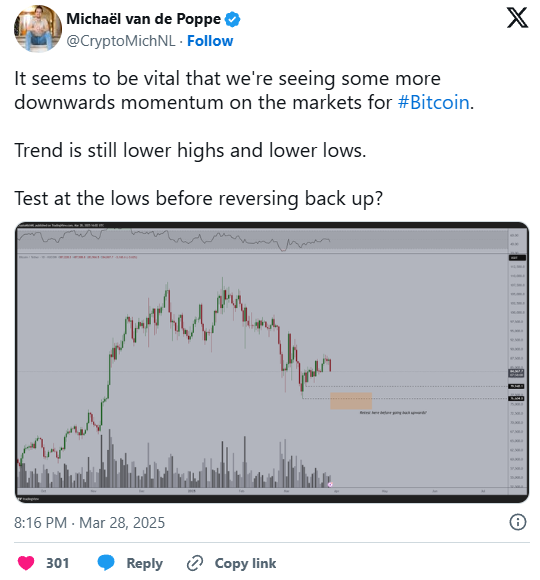Viewport: 540px width, 580px height.
Task: Click the blue reply speech bubble icon
Action: tap(106, 563)
